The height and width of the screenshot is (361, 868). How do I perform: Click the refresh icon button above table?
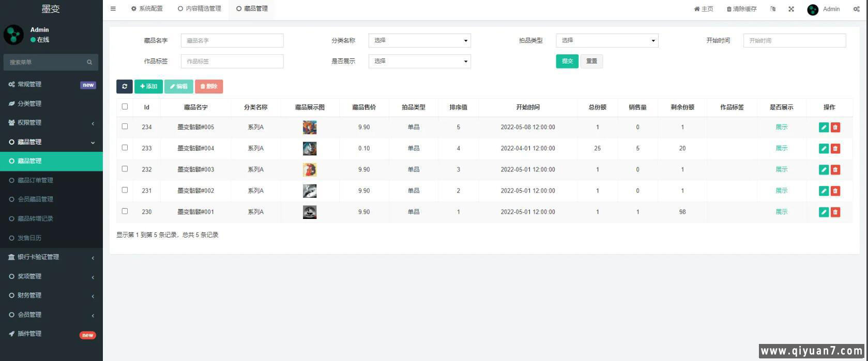click(124, 86)
